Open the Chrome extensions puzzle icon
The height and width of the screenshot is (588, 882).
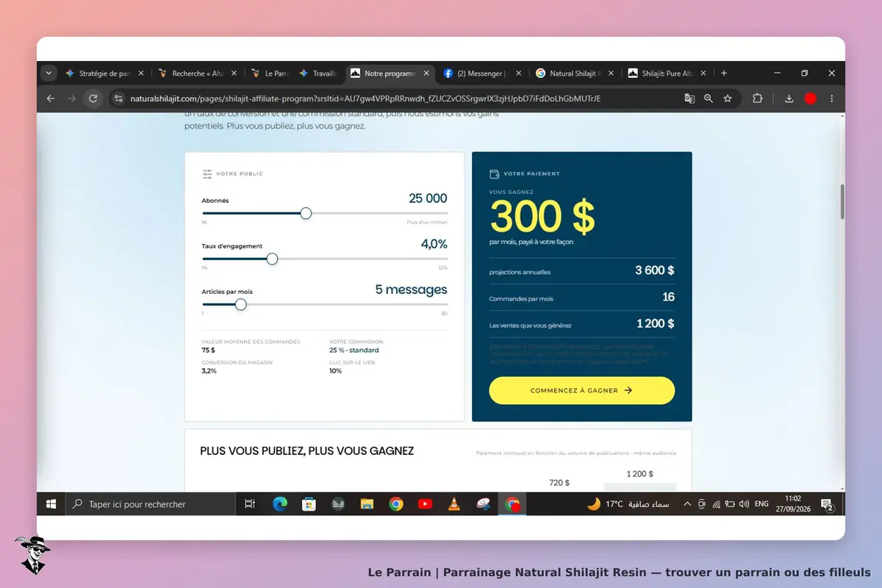tap(758, 98)
